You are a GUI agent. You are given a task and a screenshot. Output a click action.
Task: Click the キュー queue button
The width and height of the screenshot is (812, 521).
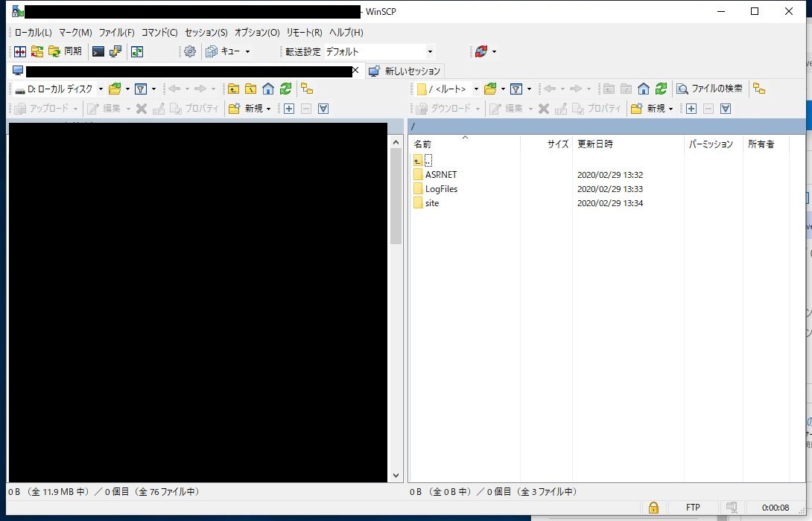[x=223, y=51]
